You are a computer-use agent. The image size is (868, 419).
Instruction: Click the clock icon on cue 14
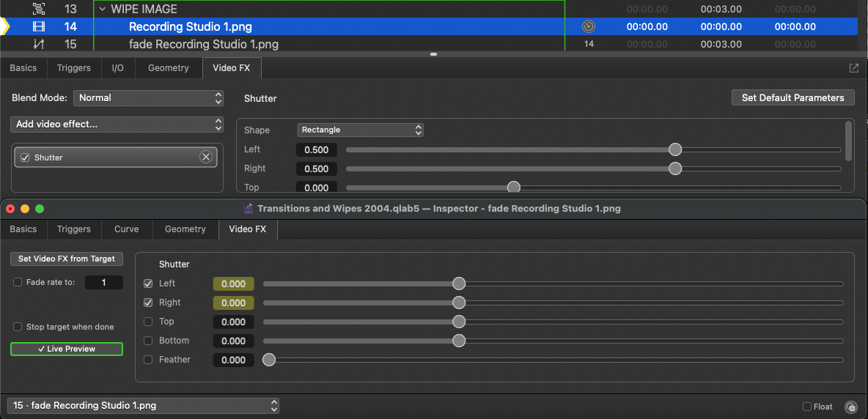(x=588, y=27)
